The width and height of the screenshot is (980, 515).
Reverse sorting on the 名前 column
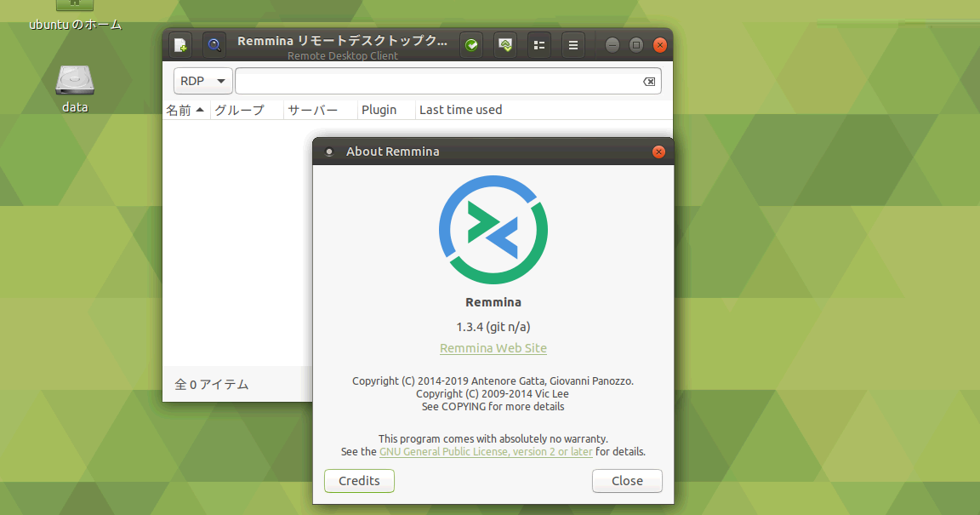185,109
